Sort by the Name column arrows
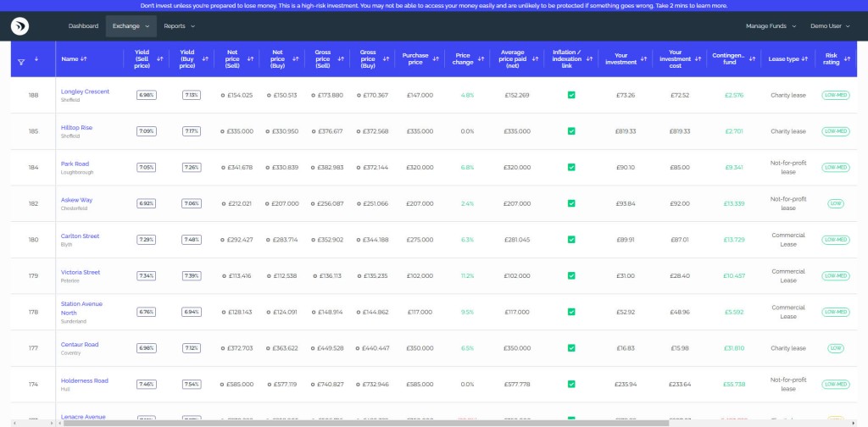The image size is (868, 427). pos(83,59)
